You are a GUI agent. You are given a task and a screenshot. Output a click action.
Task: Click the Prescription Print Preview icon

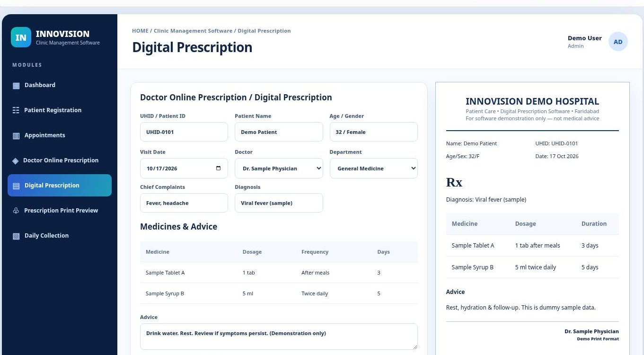tap(16, 211)
